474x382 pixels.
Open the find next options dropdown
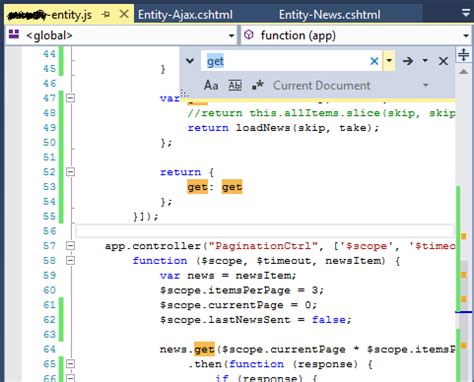click(x=425, y=61)
